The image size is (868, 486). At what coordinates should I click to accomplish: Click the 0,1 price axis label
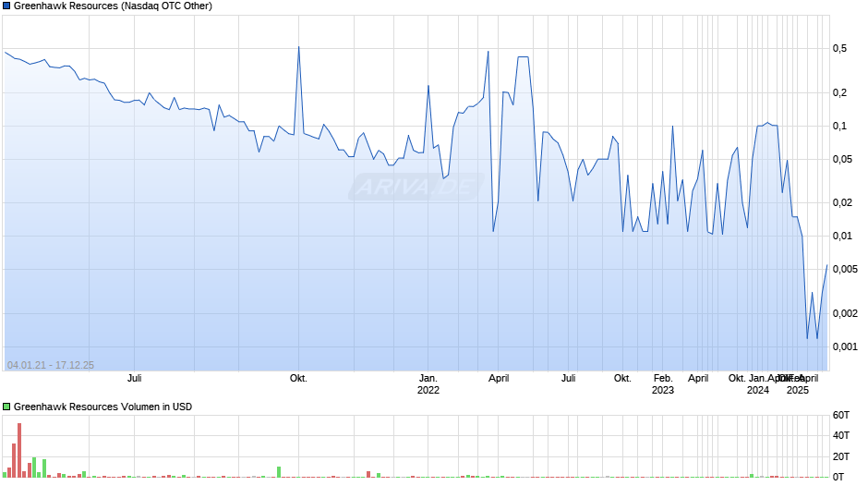click(839, 127)
